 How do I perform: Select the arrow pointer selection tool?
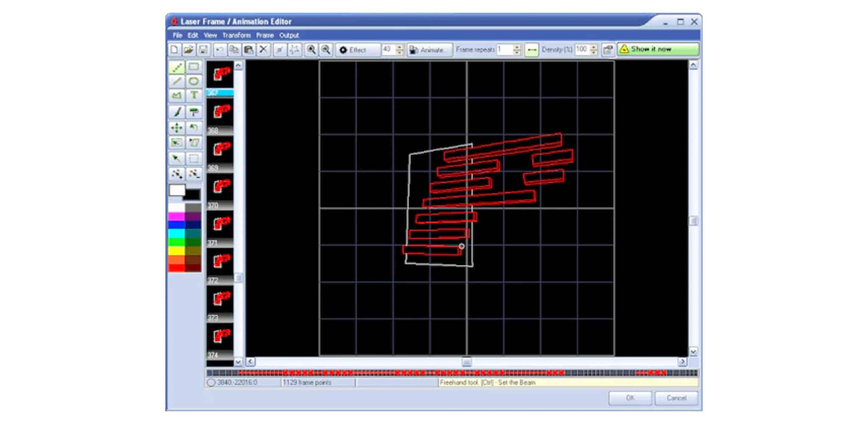[177, 159]
